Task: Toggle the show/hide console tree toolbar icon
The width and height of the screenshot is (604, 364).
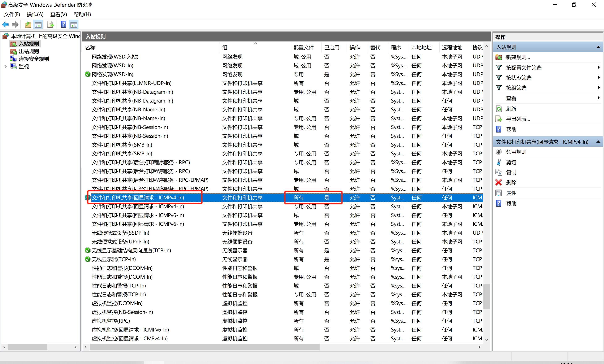Action: [38, 25]
